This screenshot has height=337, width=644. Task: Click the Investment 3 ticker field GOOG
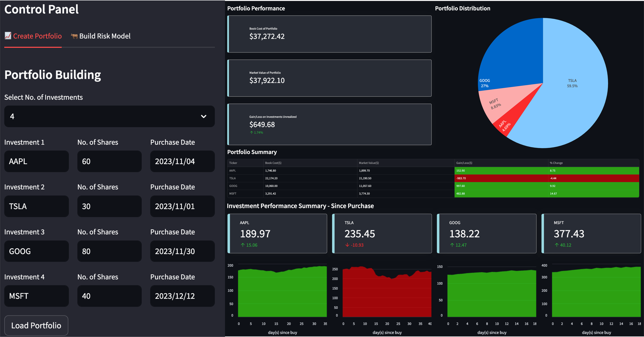click(37, 251)
